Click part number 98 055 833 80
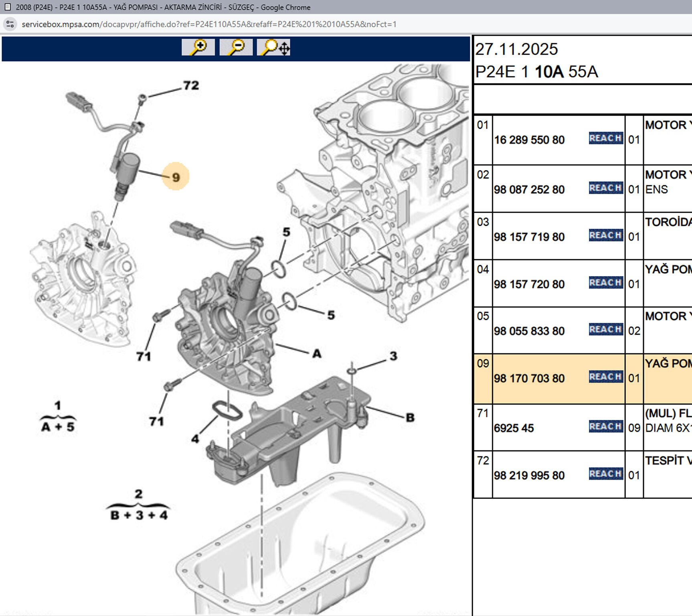 click(529, 331)
